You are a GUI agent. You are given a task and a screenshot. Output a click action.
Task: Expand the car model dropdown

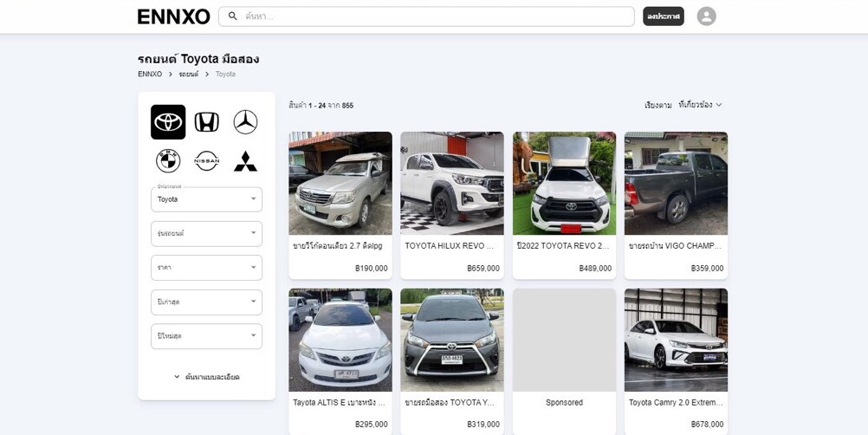click(206, 233)
